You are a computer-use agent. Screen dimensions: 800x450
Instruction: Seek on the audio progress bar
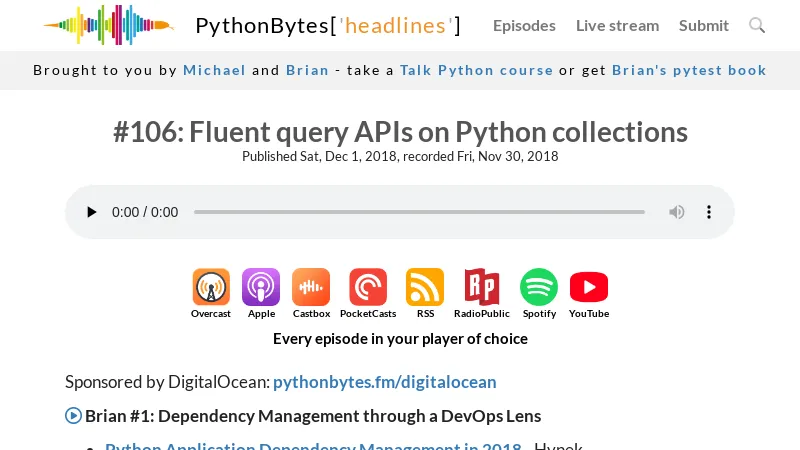(419, 212)
